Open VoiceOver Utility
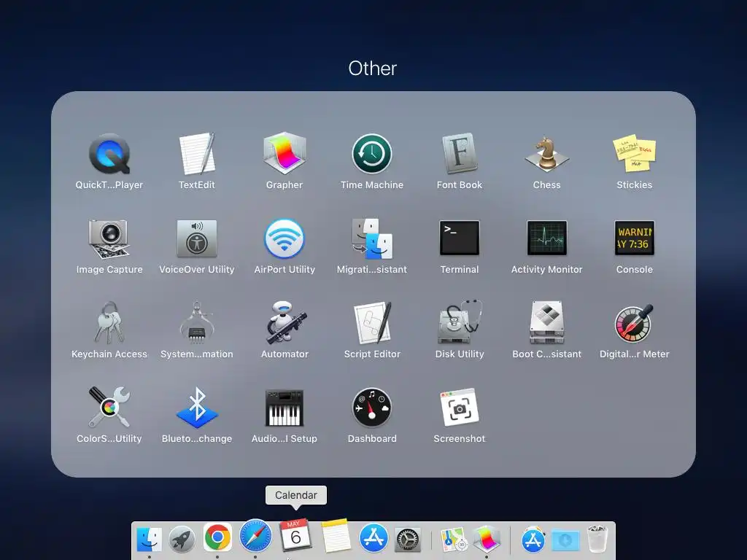The image size is (747, 560). pyautogui.click(x=197, y=238)
